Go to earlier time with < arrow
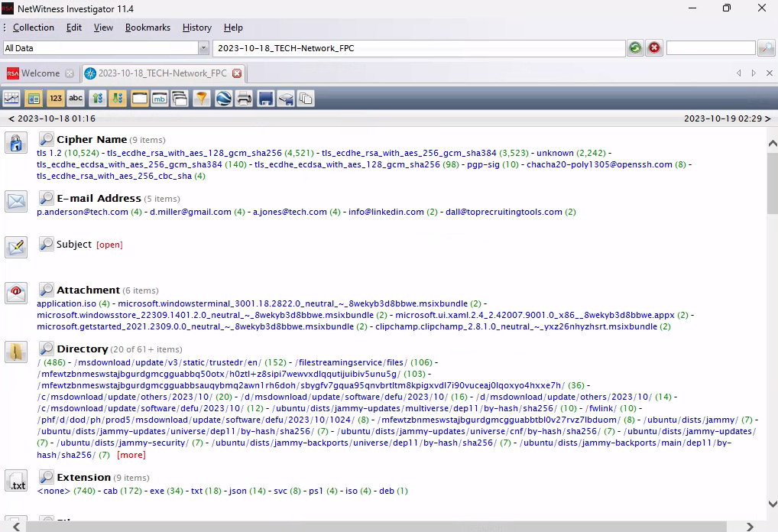The height and width of the screenshot is (532, 778). (x=11, y=118)
